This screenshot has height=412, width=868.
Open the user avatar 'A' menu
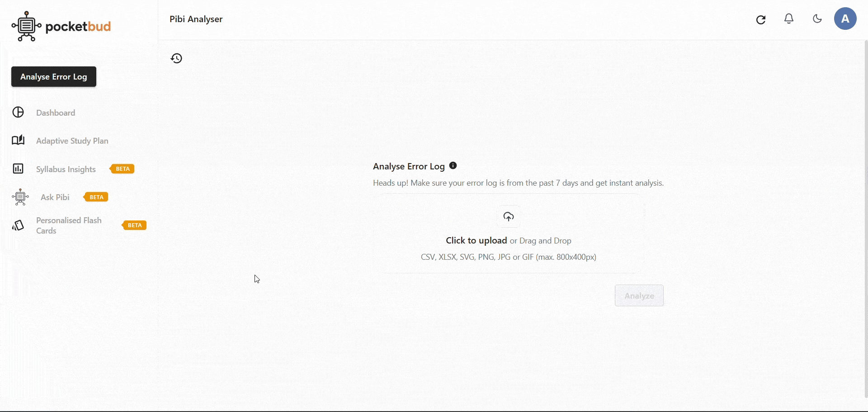(x=845, y=19)
